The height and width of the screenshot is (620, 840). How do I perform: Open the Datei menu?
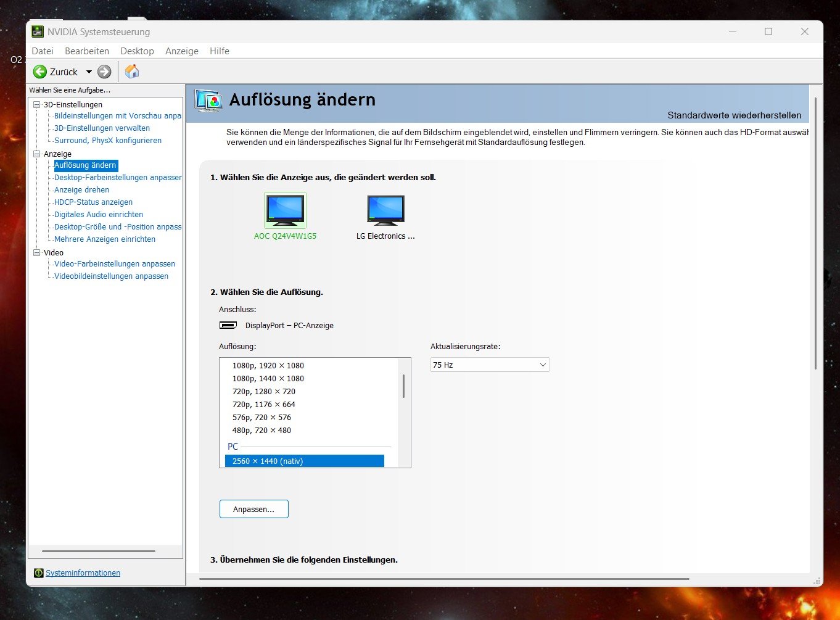43,51
